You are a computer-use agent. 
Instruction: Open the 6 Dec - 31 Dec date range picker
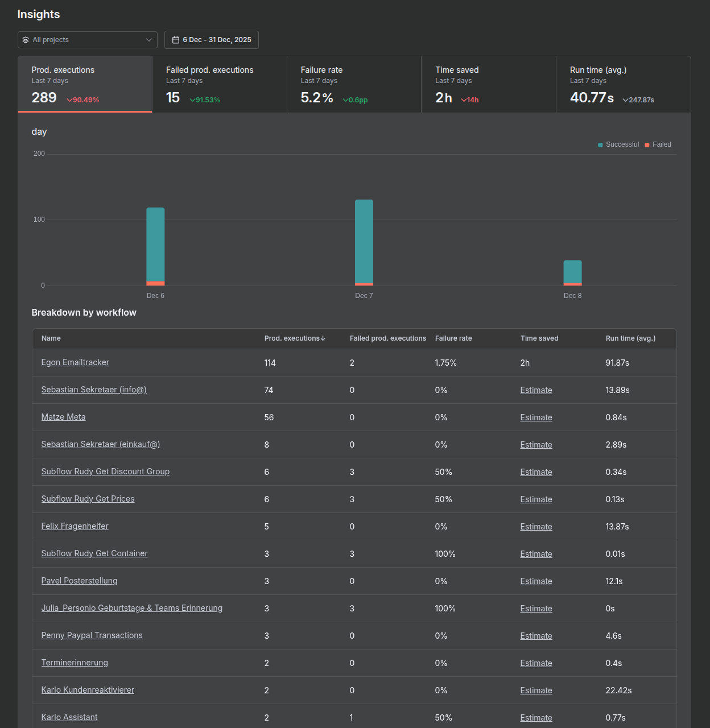tap(212, 40)
